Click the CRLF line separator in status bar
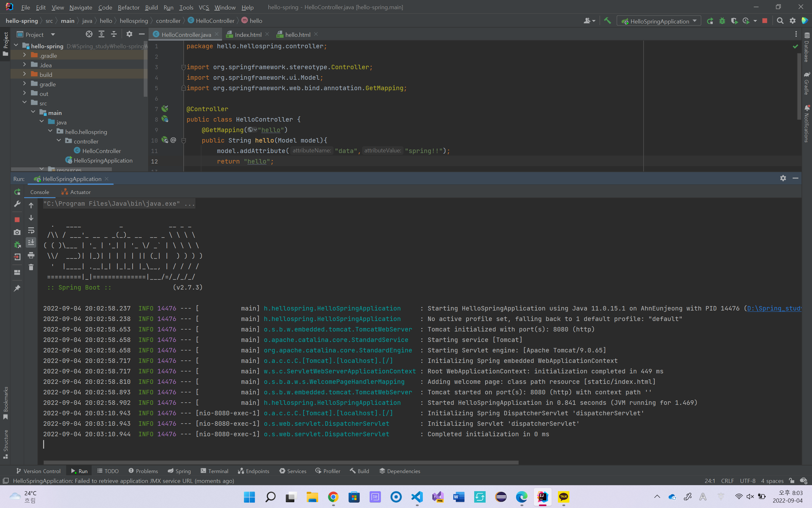 727,481
